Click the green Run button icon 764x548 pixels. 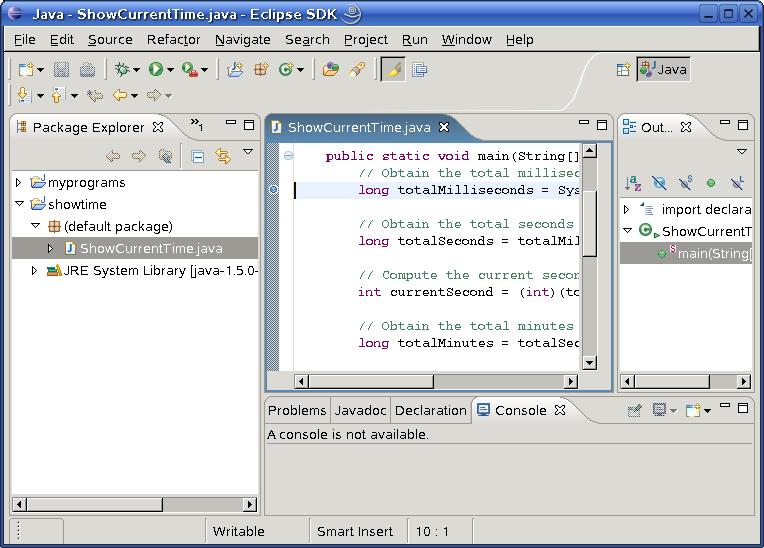coord(156,70)
